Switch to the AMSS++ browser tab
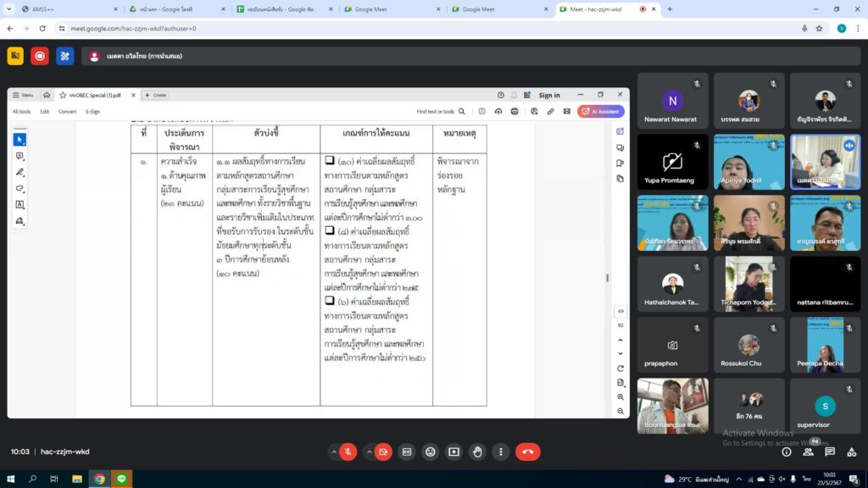868x488 pixels. pos(59,9)
